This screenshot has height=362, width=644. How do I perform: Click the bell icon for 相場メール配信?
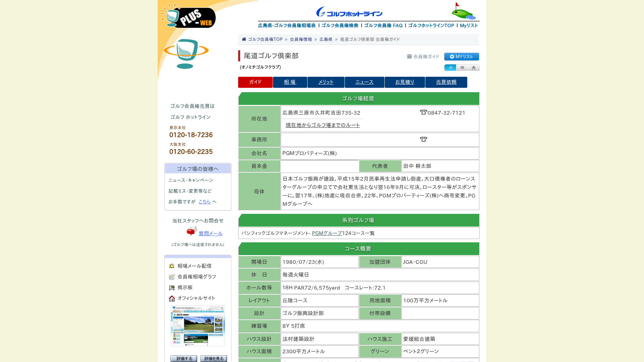pyautogui.click(x=172, y=266)
